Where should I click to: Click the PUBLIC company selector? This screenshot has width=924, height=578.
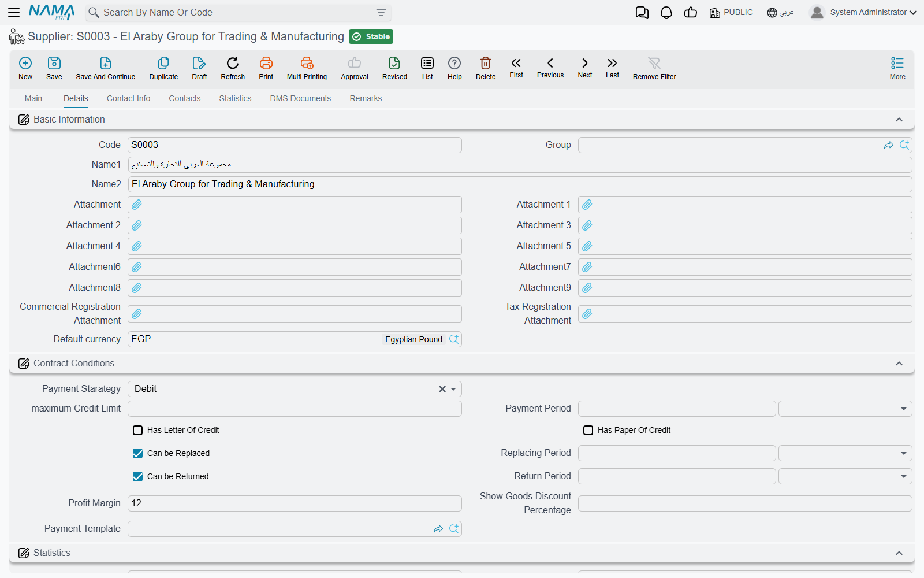click(731, 12)
